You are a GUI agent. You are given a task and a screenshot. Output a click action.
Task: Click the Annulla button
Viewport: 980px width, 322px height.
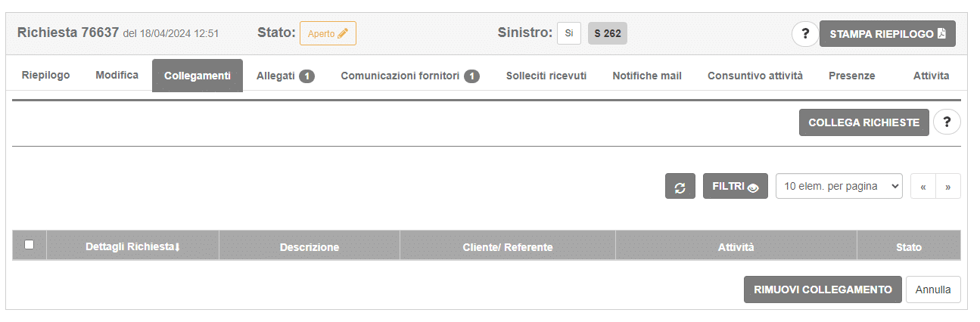pos(933,289)
